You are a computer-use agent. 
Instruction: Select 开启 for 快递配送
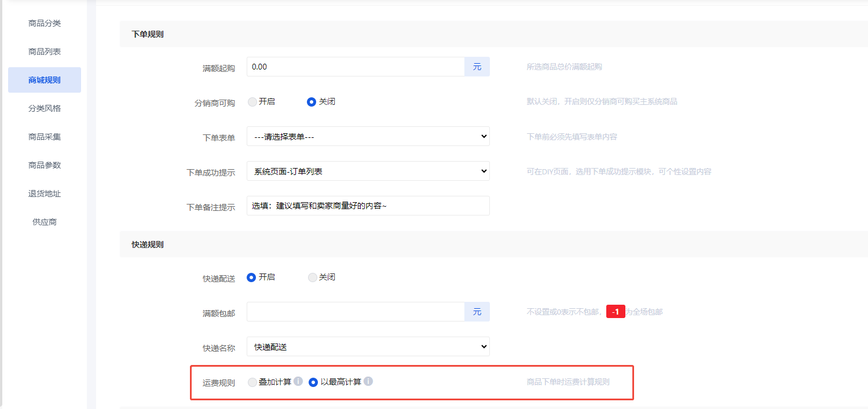coord(251,277)
